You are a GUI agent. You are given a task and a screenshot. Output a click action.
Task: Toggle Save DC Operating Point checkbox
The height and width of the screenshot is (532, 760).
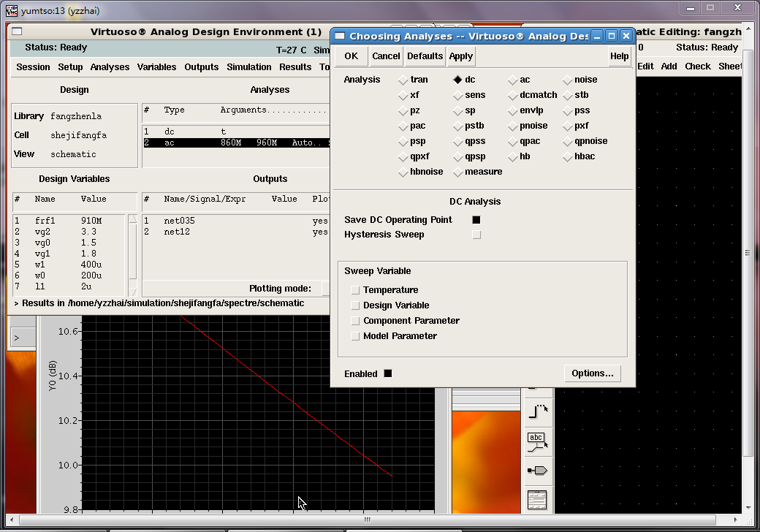476,220
